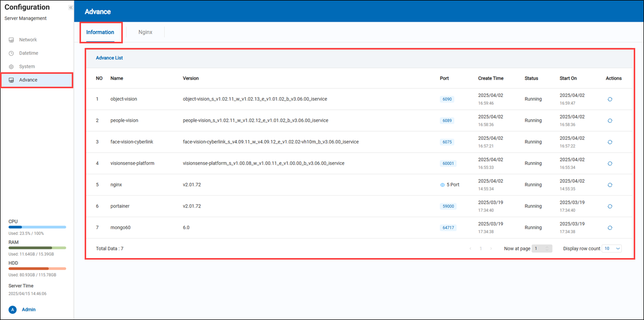
Task: Click the System gear icon
Action: click(11, 67)
